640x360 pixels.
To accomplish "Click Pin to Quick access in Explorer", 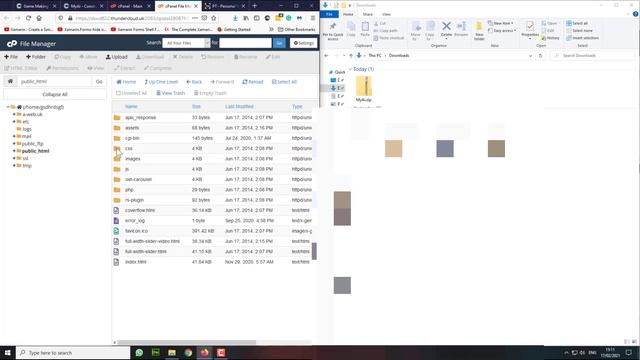I will click(333, 31).
